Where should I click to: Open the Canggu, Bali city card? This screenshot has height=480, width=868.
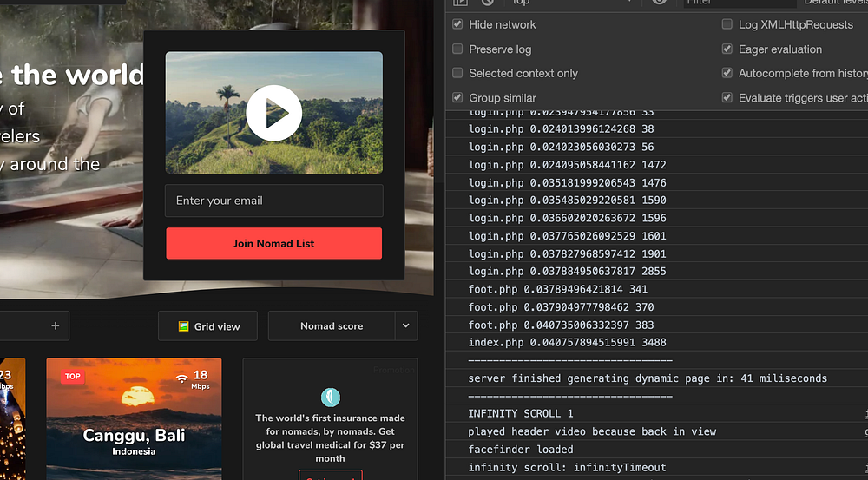point(134,418)
